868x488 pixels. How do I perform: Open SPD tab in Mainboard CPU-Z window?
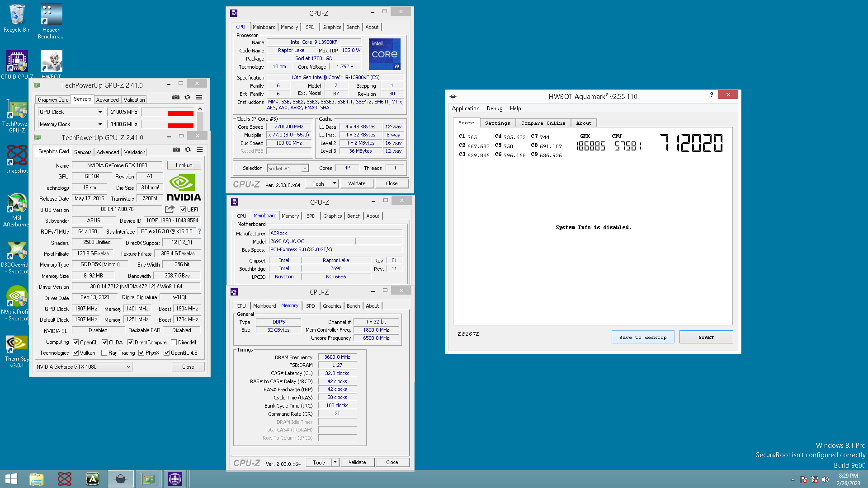[x=311, y=216]
